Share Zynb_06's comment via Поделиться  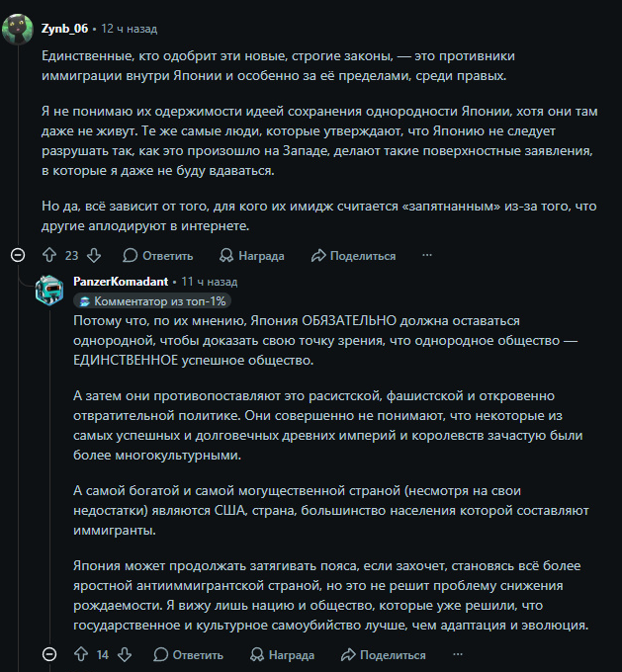coord(353,256)
